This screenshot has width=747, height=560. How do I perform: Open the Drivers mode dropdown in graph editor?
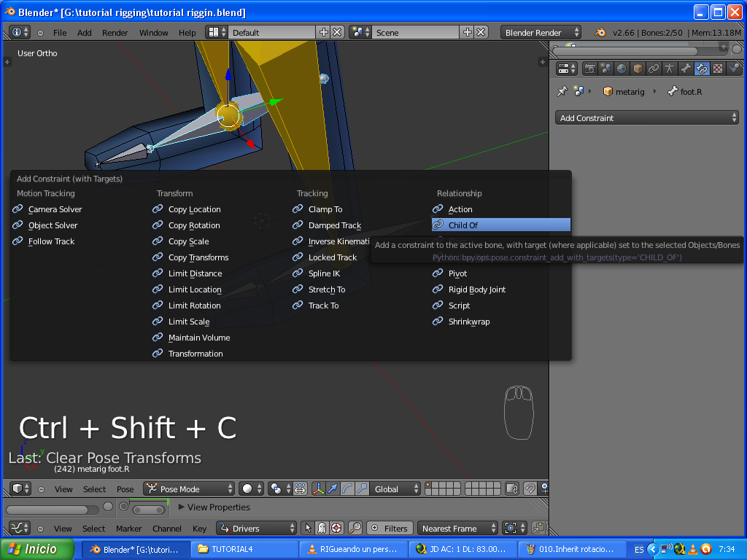pos(256,528)
